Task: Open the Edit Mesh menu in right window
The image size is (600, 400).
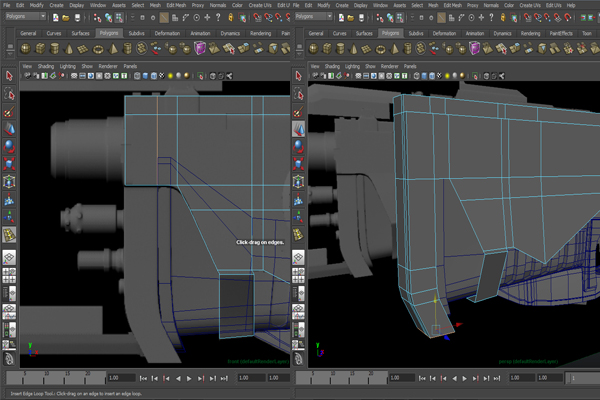Action: pos(453,5)
